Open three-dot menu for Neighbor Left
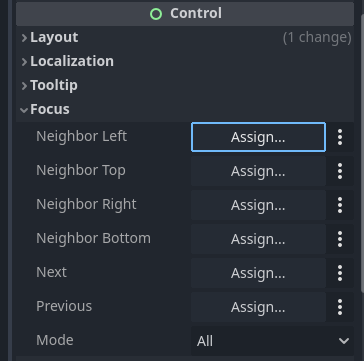364x361 pixels. tap(340, 137)
